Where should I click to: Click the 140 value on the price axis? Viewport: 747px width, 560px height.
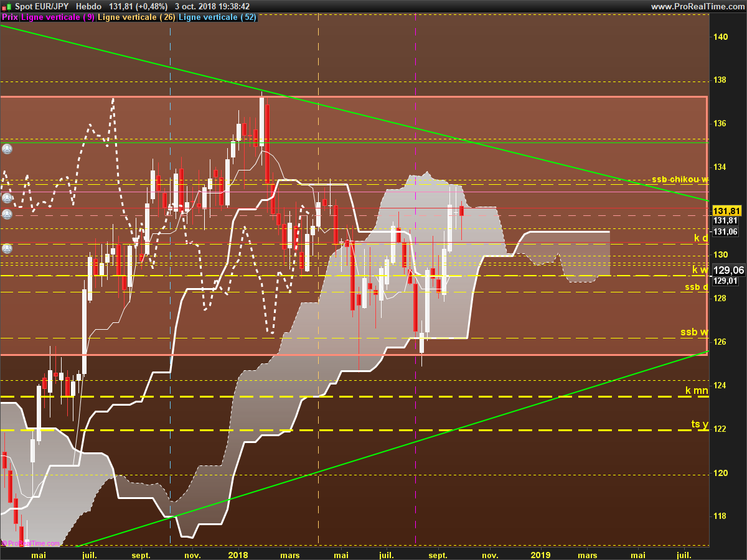click(x=721, y=37)
